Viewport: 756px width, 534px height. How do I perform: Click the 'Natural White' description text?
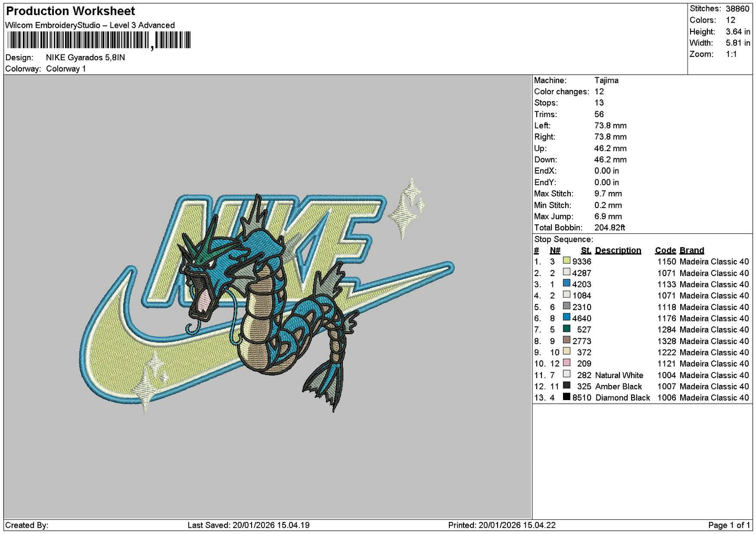[x=619, y=375]
